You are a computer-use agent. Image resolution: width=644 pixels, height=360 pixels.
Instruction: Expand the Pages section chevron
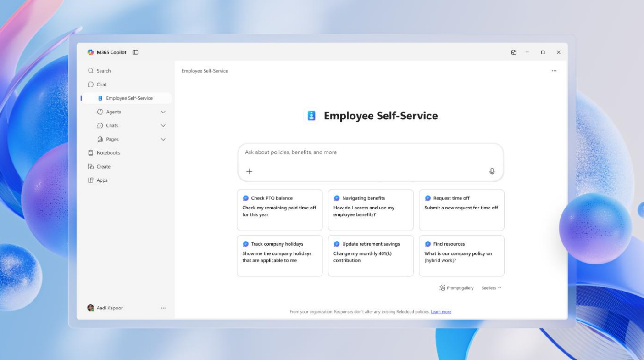click(x=163, y=139)
